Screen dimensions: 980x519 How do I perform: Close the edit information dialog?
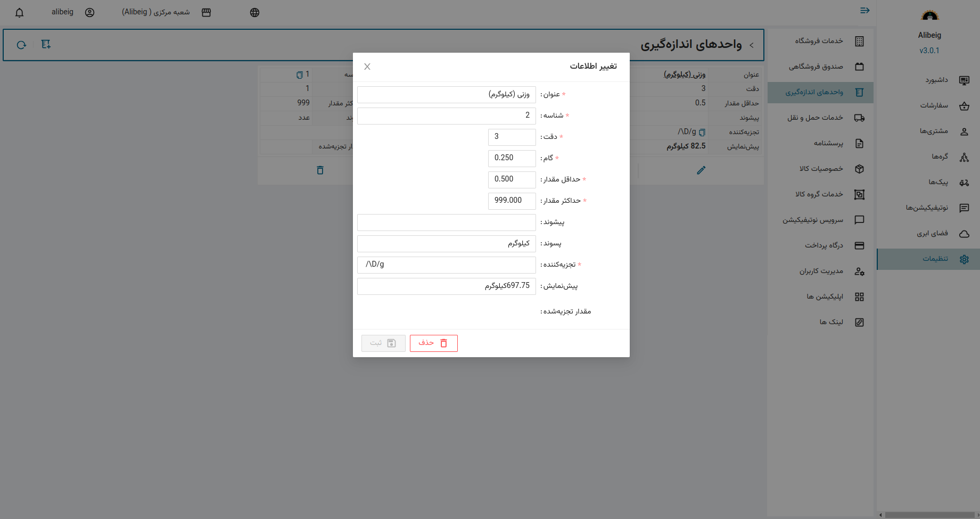pyautogui.click(x=367, y=67)
